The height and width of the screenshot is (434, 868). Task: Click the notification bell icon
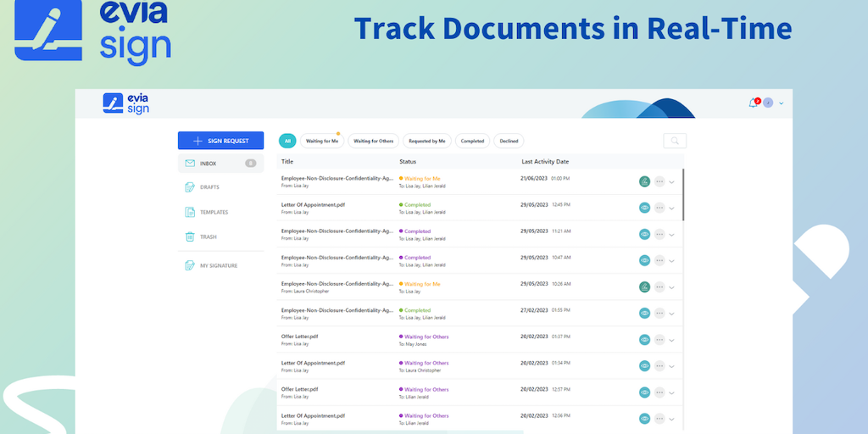pos(753,103)
